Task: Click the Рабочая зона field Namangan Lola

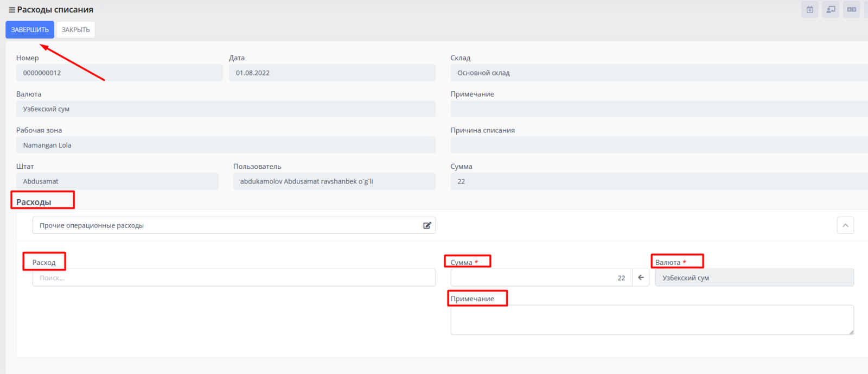Action: point(225,145)
